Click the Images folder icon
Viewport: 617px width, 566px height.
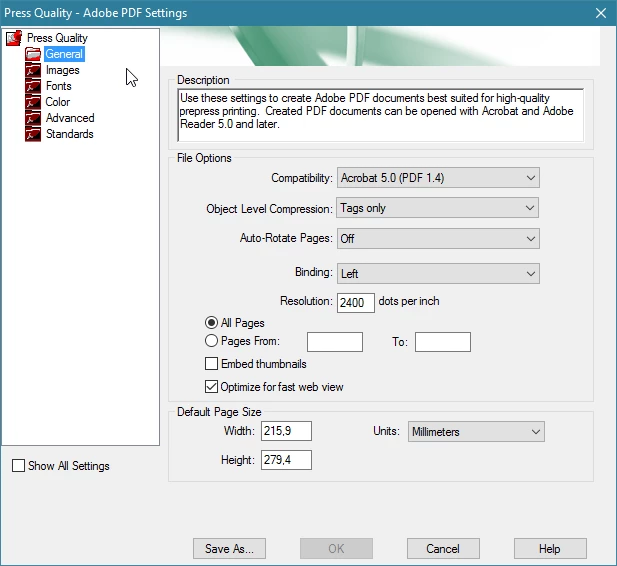pyautogui.click(x=33, y=70)
